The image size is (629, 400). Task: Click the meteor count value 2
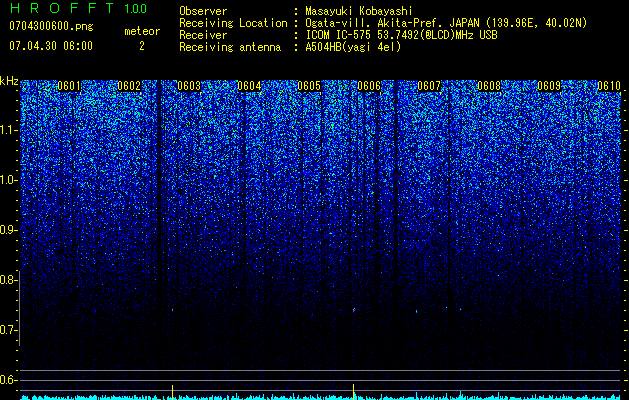pyautogui.click(x=142, y=46)
